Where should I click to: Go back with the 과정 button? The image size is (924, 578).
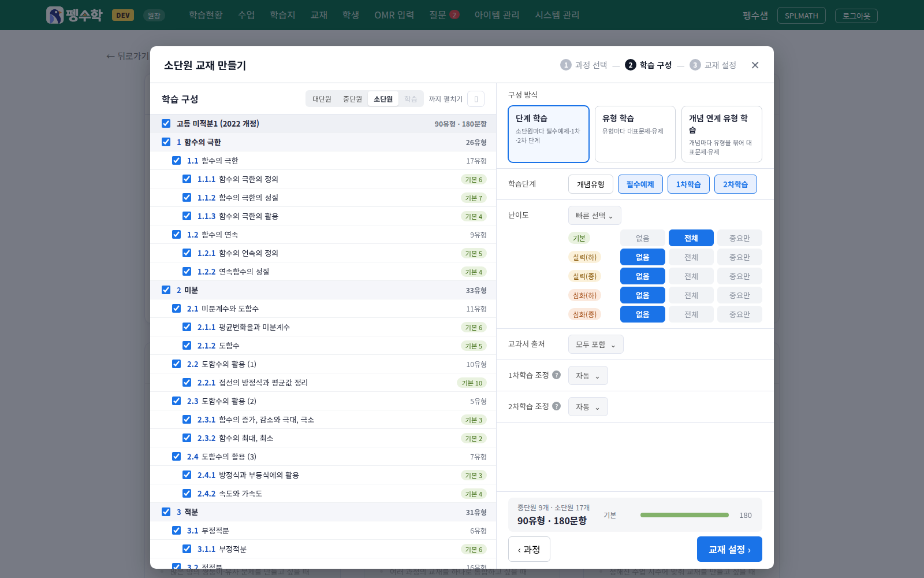click(x=529, y=549)
